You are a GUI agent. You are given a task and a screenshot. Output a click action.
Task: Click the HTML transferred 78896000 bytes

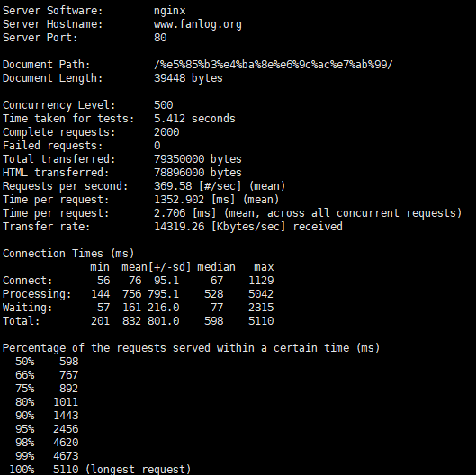(198, 173)
